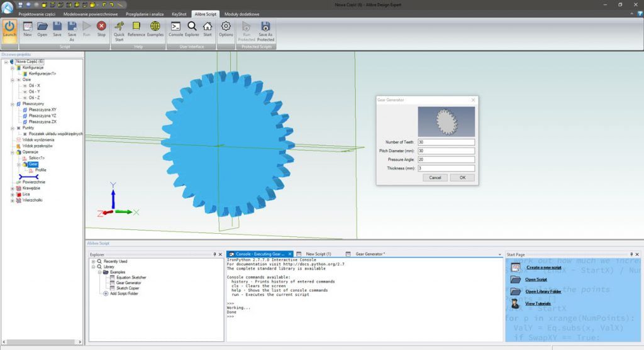Switch to the Gear Generator script tab
Screen dimensions: 644x350
click(x=370, y=254)
